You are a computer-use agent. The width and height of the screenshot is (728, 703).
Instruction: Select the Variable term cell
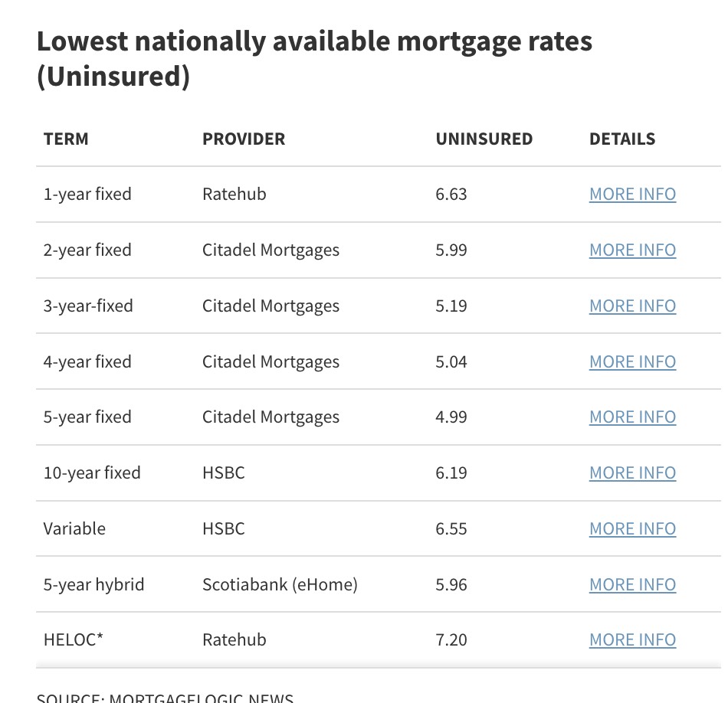pyautogui.click(x=74, y=529)
